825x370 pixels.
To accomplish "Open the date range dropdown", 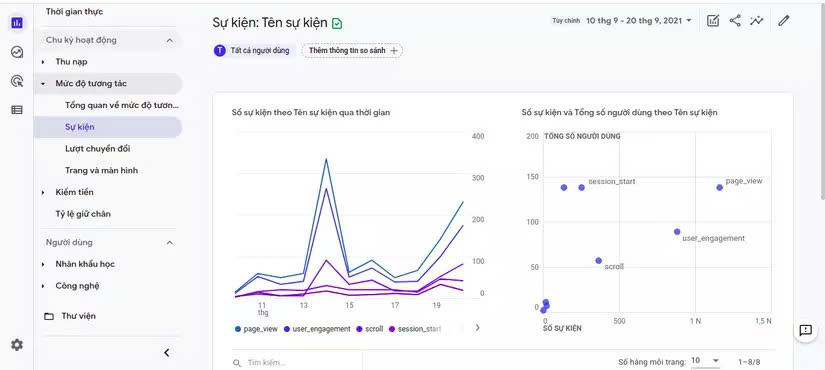I will point(639,21).
